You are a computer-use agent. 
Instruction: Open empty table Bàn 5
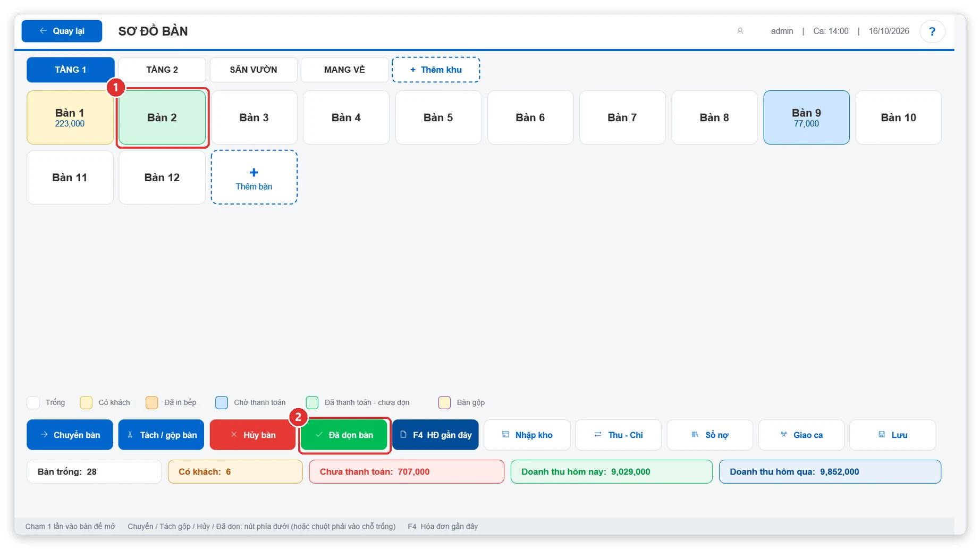click(438, 117)
